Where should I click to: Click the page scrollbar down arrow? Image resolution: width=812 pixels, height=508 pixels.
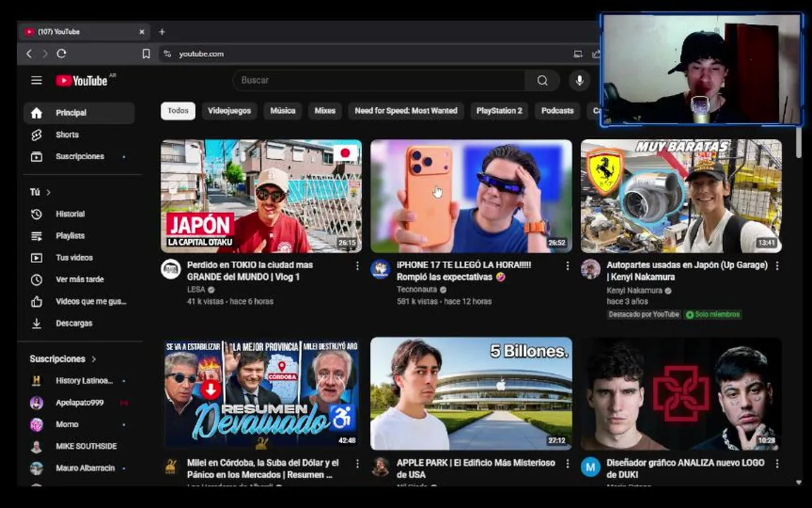pyautogui.click(x=799, y=482)
